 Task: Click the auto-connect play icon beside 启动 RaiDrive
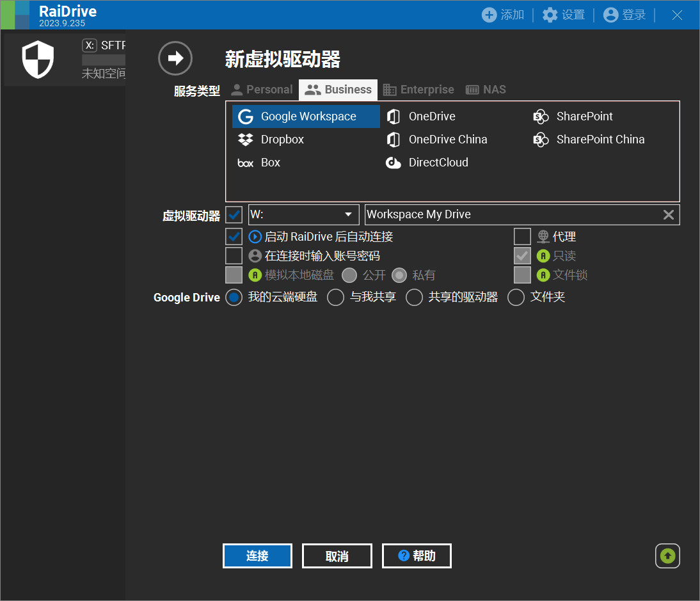coord(255,237)
